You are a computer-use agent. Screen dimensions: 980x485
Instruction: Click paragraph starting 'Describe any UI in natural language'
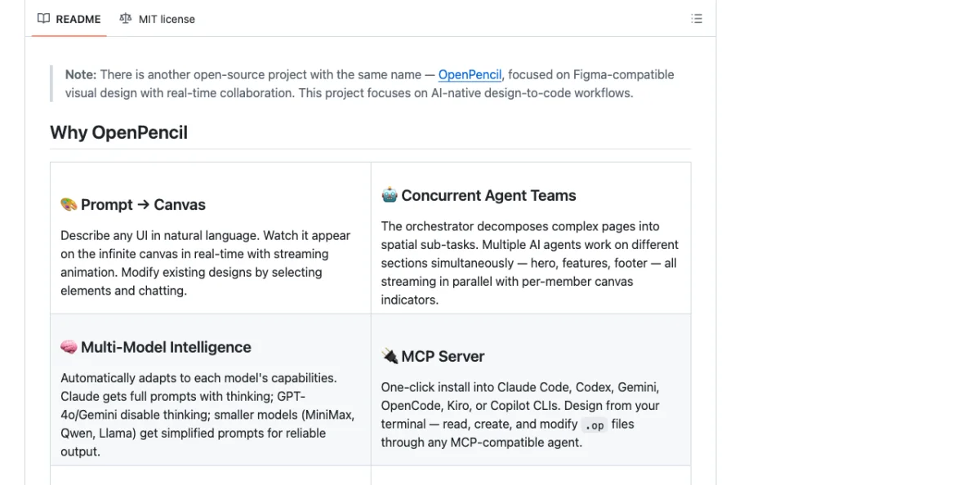coord(205,263)
